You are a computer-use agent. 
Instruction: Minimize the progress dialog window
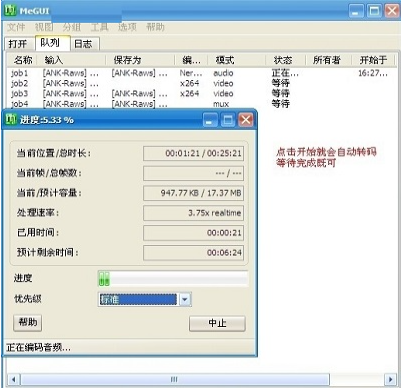click(210, 120)
